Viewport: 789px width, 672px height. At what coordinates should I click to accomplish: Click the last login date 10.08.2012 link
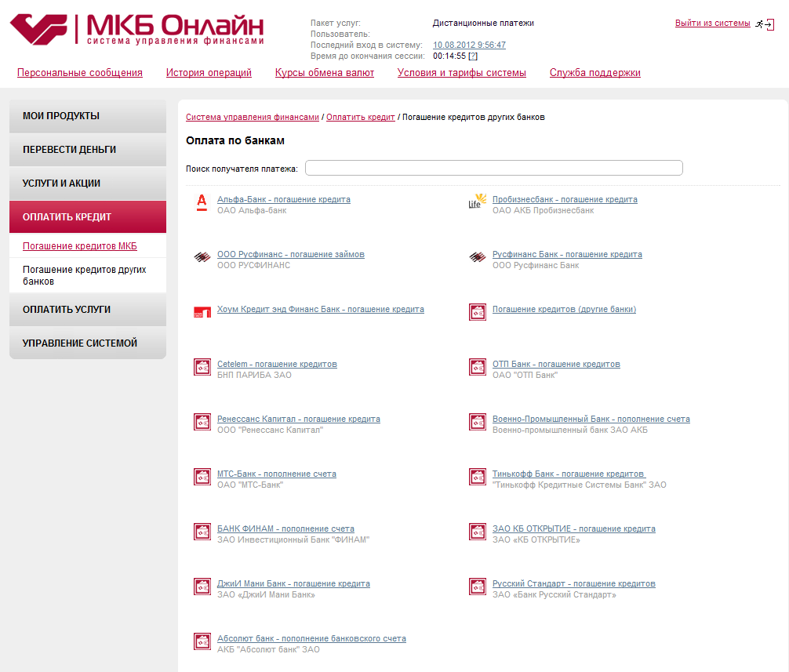click(469, 45)
